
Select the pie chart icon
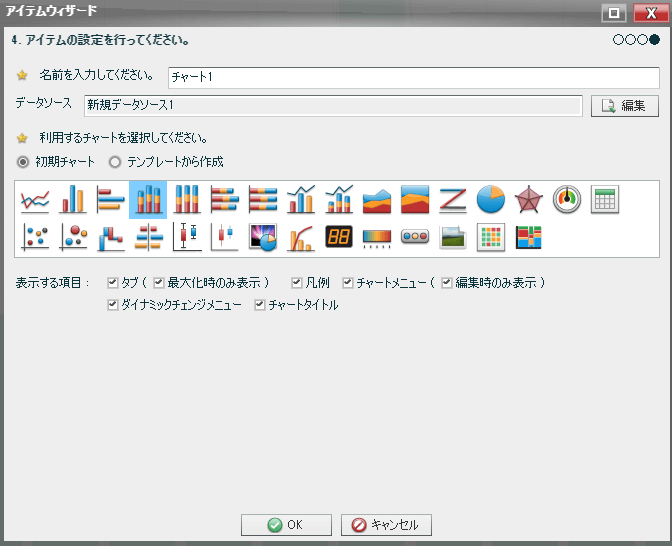point(491,200)
